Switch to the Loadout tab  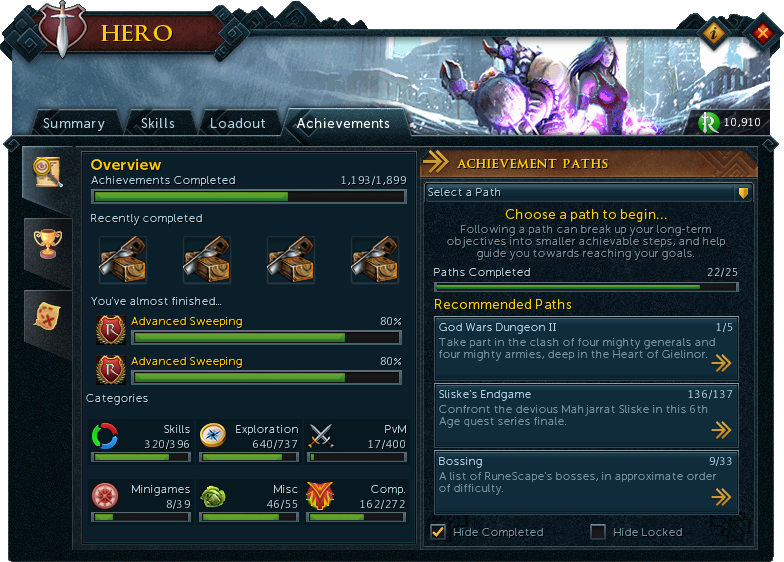pos(238,123)
